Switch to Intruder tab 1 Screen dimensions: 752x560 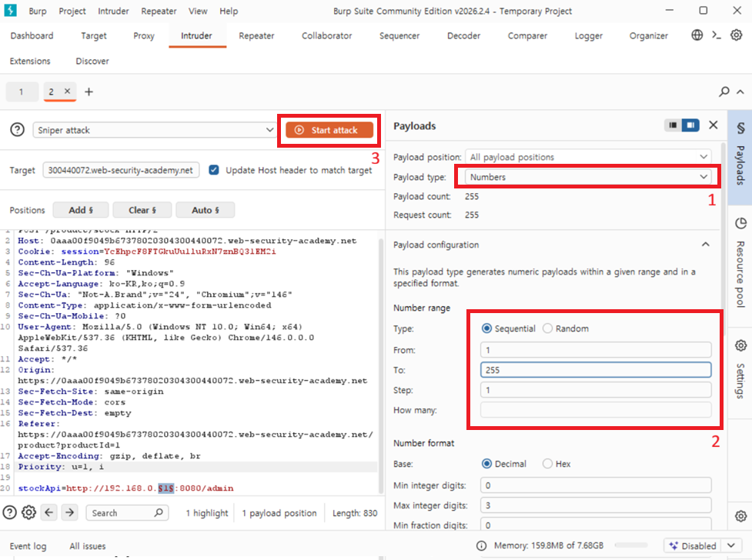pos(22,92)
